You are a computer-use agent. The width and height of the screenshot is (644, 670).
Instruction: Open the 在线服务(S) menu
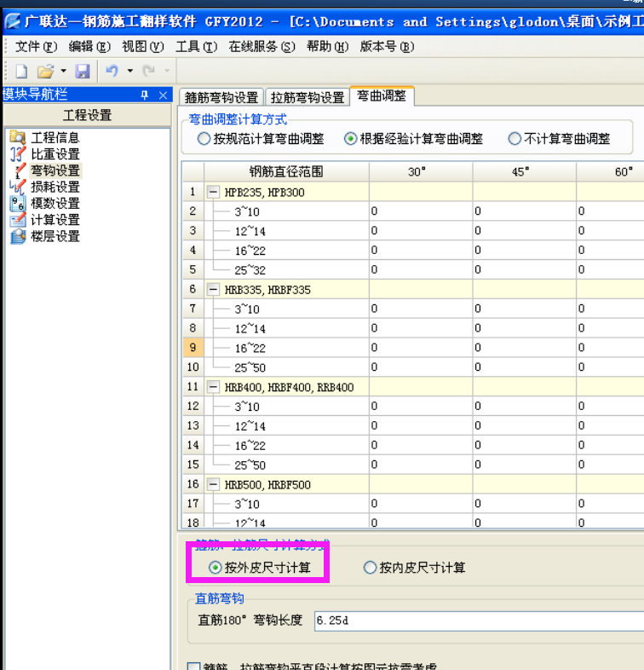click(x=262, y=46)
